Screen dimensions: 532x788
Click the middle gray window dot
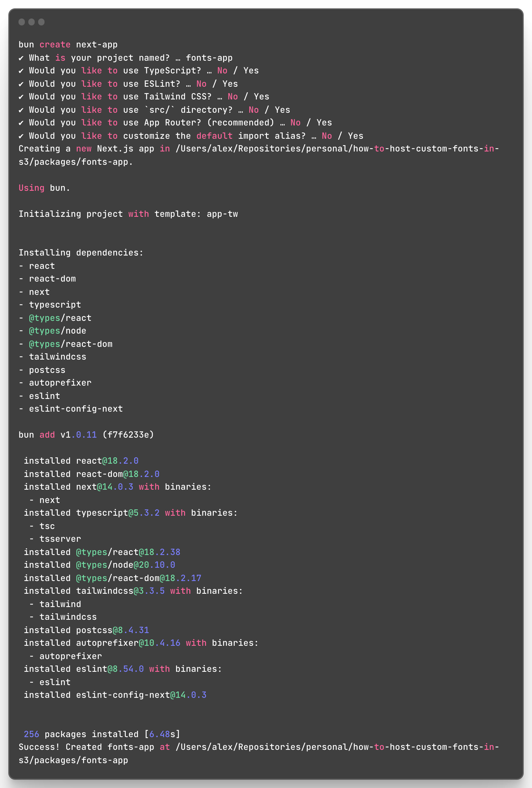click(x=32, y=22)
